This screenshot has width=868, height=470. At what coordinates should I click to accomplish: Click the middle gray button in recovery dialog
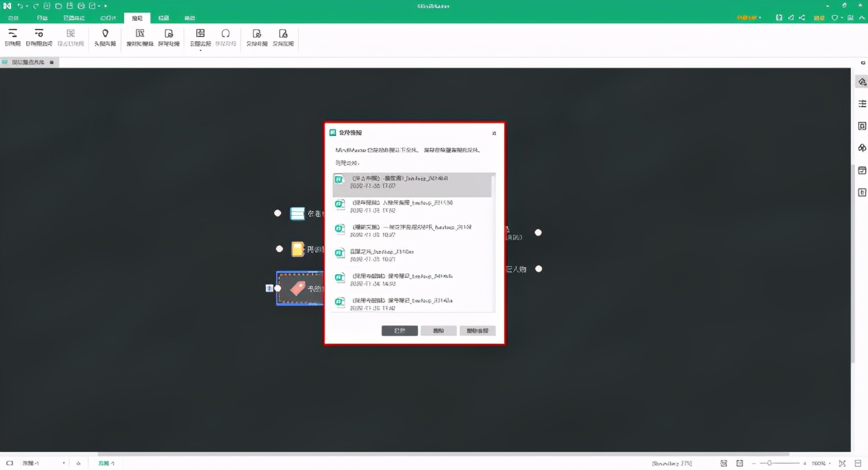pyautogui.click(x=439, y=331)
